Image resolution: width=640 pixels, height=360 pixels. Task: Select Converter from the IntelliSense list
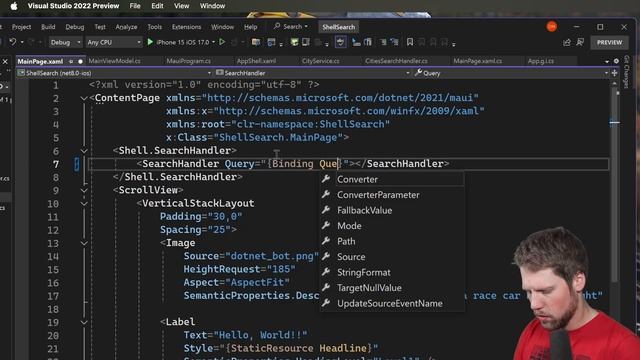392,179
